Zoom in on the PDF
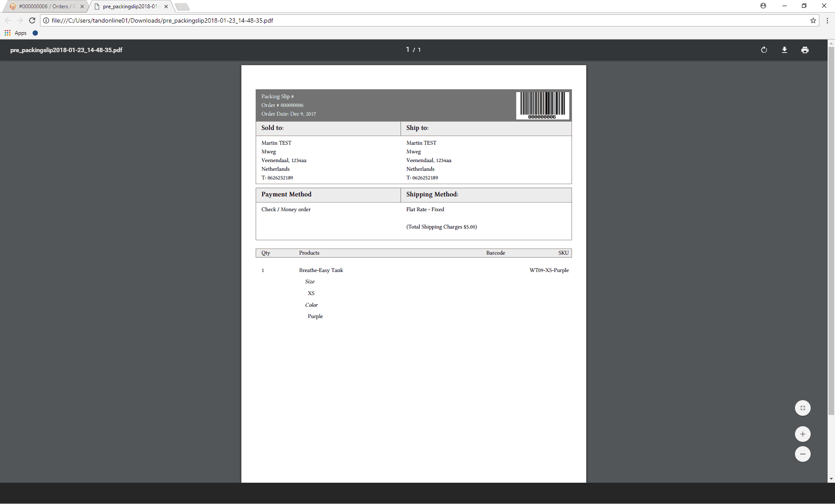Viewport: 835px width, 504px height. [802, 434]
